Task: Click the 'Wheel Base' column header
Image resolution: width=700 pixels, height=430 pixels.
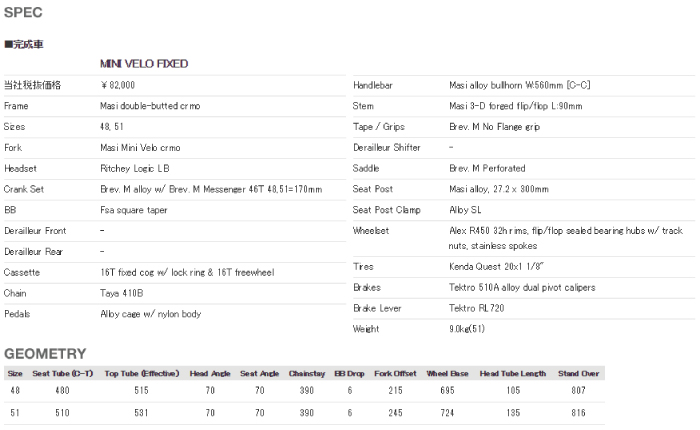Action: click(x=447, y=374)
